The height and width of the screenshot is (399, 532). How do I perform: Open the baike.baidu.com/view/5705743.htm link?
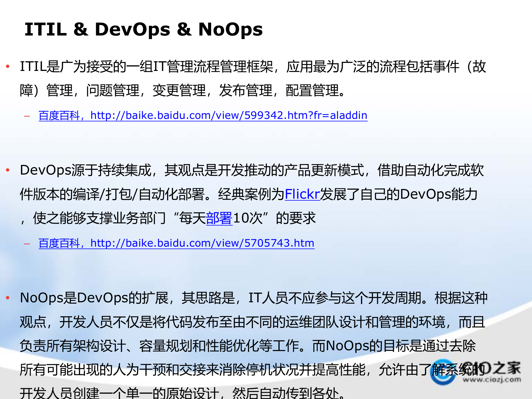177,243
